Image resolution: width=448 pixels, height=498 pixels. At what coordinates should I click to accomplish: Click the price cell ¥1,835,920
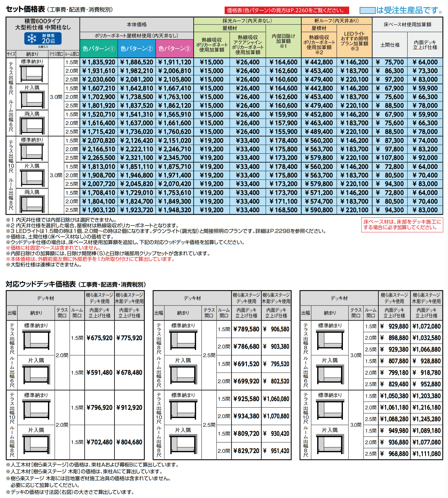click(x=99, y=62)
